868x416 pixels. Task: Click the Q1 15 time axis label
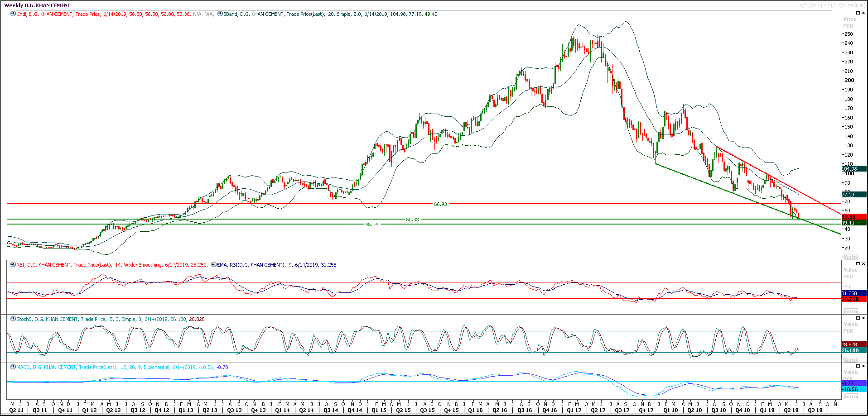(379, 410)
